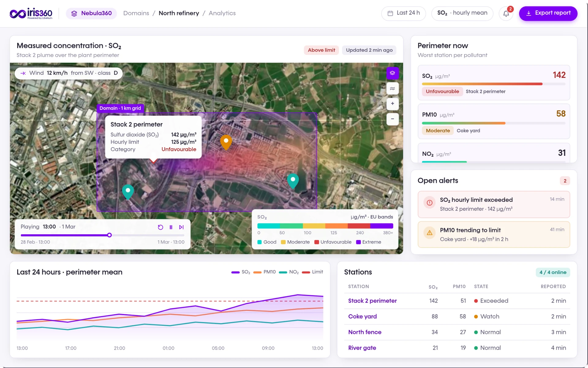Click the teal station pin at right
588x368 pixels.
tap(293, 181)
